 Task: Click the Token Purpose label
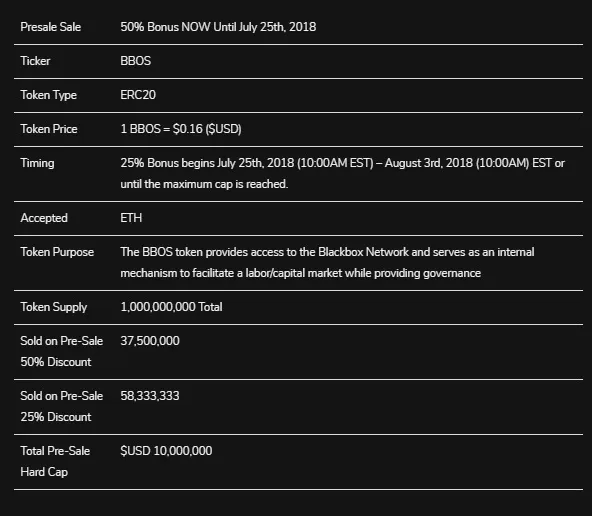[57, 252]
